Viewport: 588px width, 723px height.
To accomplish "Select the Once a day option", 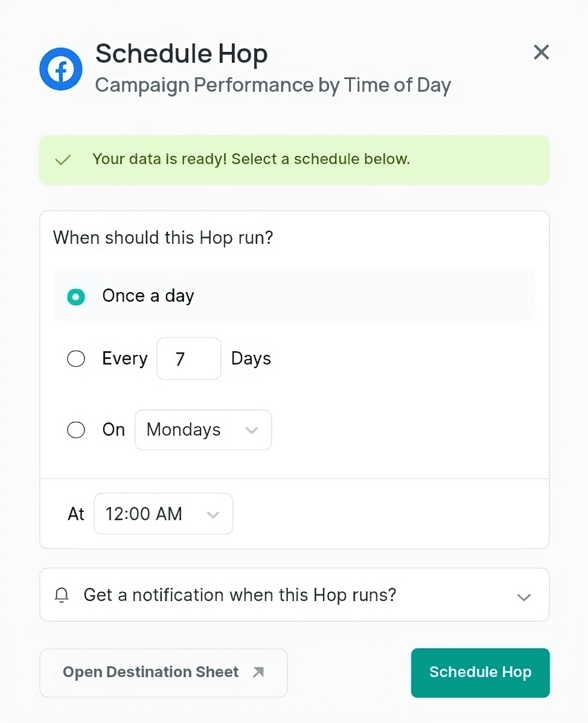I will (76, 296).
